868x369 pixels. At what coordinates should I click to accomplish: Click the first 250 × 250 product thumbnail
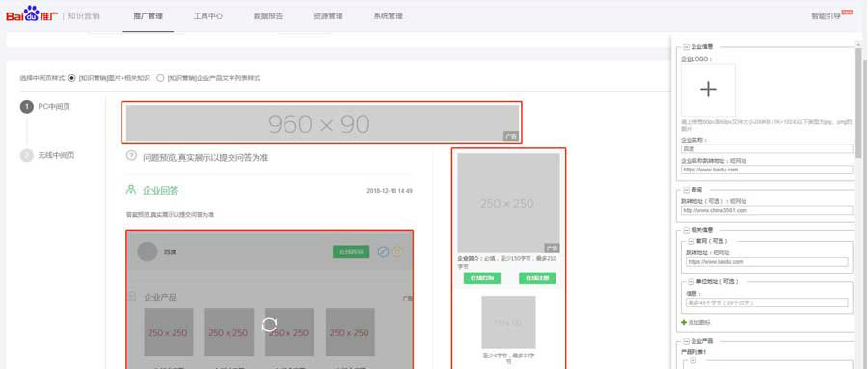tap(169, 332)
